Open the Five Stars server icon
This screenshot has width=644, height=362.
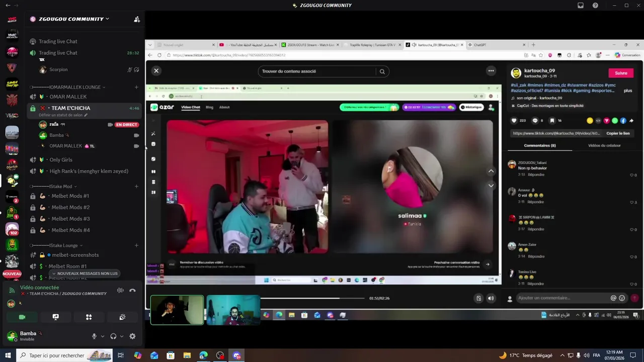pyautogui.click(x=12, y=52)
